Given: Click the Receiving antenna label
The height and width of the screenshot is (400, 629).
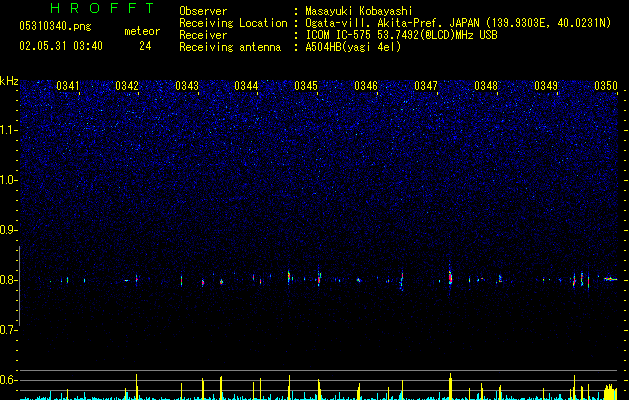Looking at the screenshot, I should (230, 47).
